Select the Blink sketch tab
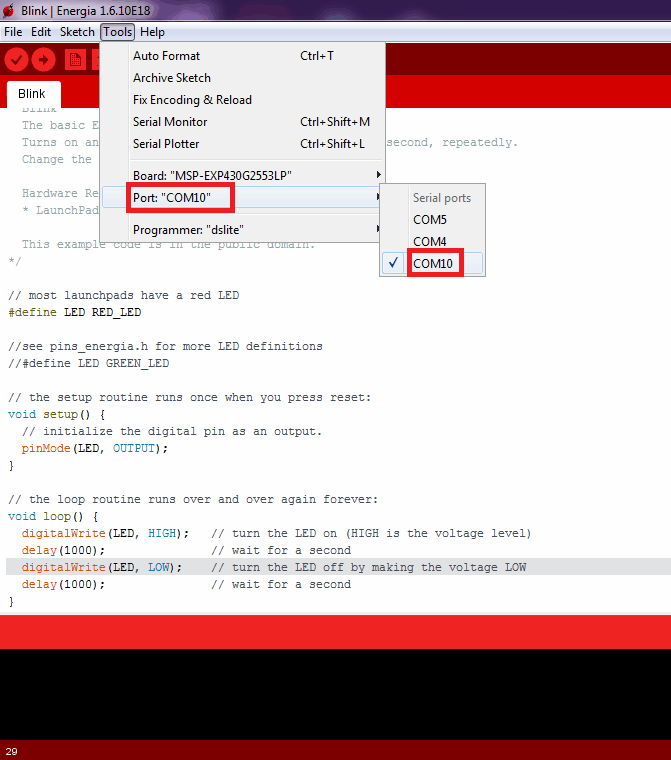The image size is (671, 760). click(32, 94)
